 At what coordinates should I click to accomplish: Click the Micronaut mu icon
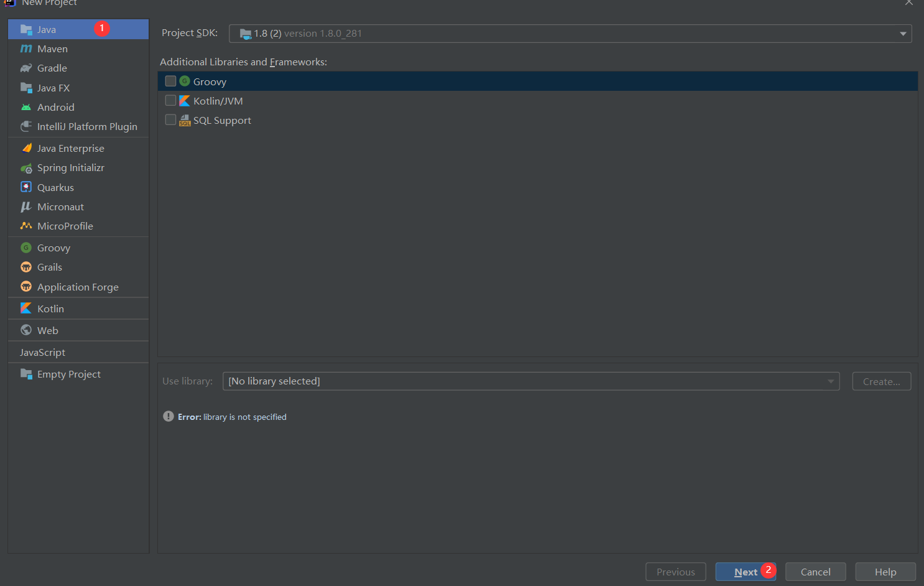click(x=26, y=207)
